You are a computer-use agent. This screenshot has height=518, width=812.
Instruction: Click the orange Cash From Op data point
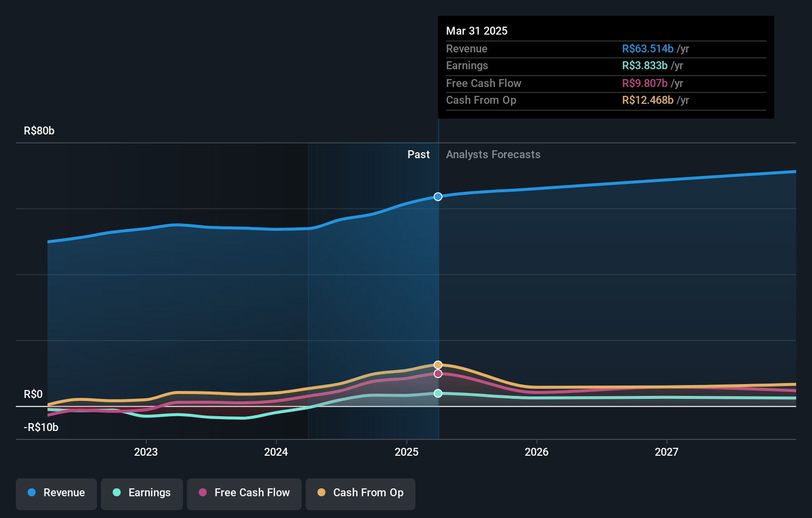coord(438,365)
